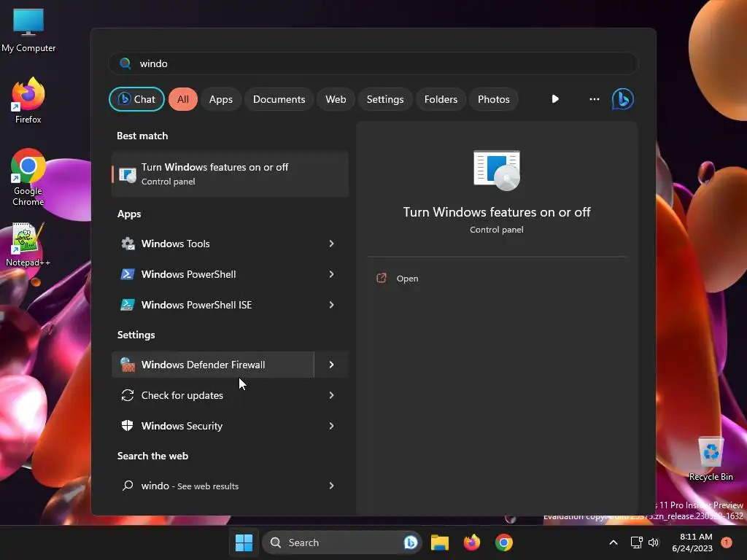Open the Windows PowerShell text result

pyautogui.click(x=189, y=274)
